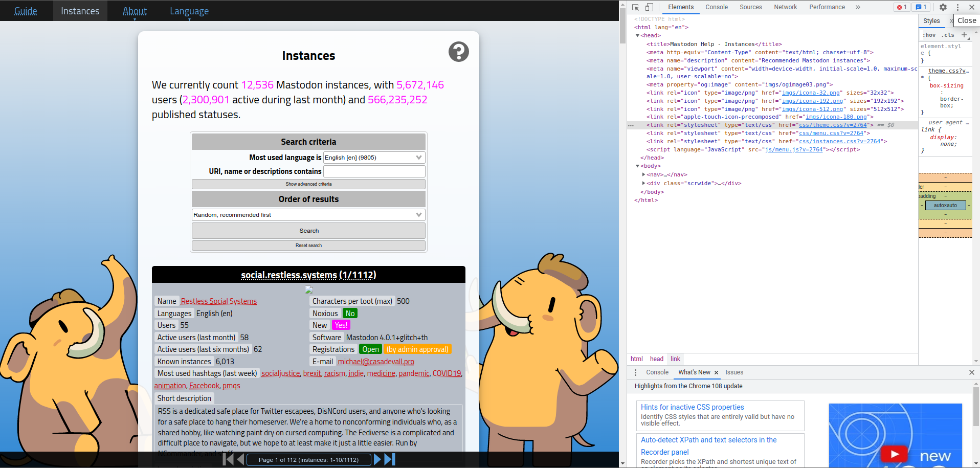This screenshot has width=980, height=468.
Task: Open the Guide navigation item
Action: pos(26,11)
